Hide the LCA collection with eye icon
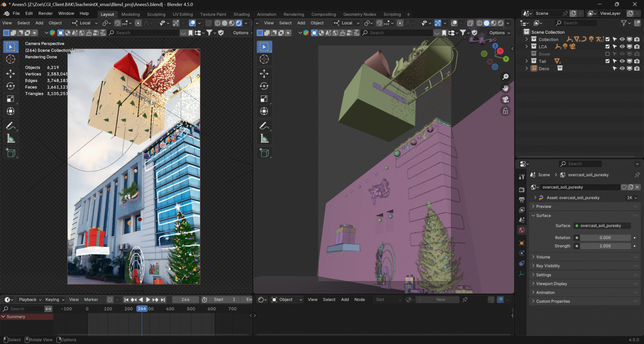 [622, 47]
